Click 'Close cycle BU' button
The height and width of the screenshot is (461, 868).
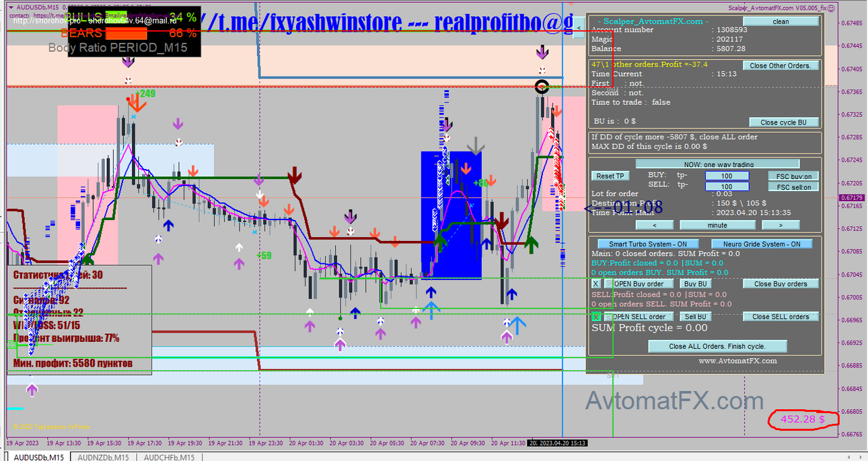pos(783,122)
